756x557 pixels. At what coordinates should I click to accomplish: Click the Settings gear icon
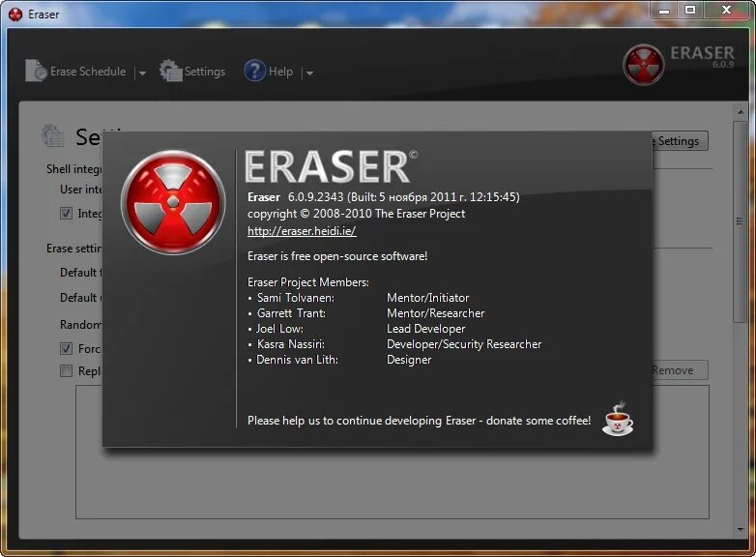(x=171, y=71)
